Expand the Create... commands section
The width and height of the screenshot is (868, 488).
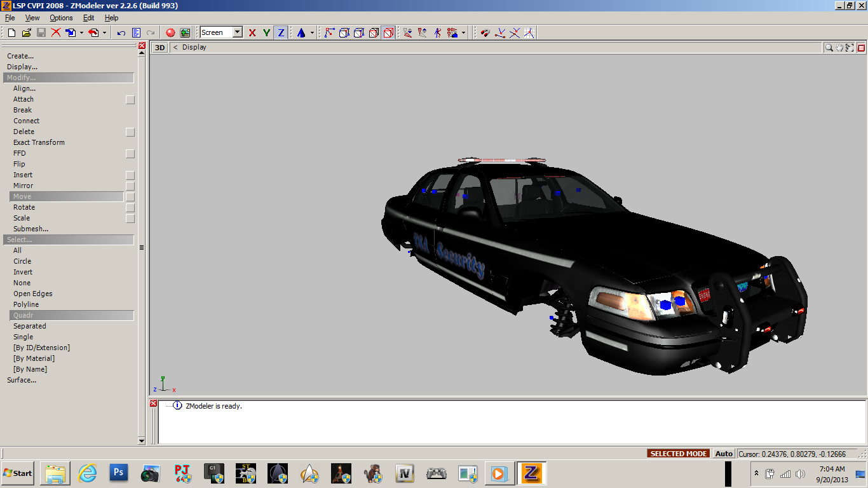pos(20,56)
